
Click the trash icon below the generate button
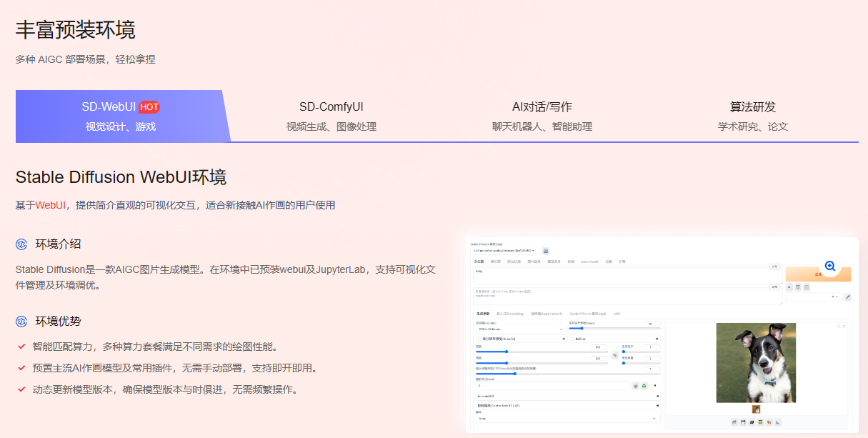(x=797, y=287)
